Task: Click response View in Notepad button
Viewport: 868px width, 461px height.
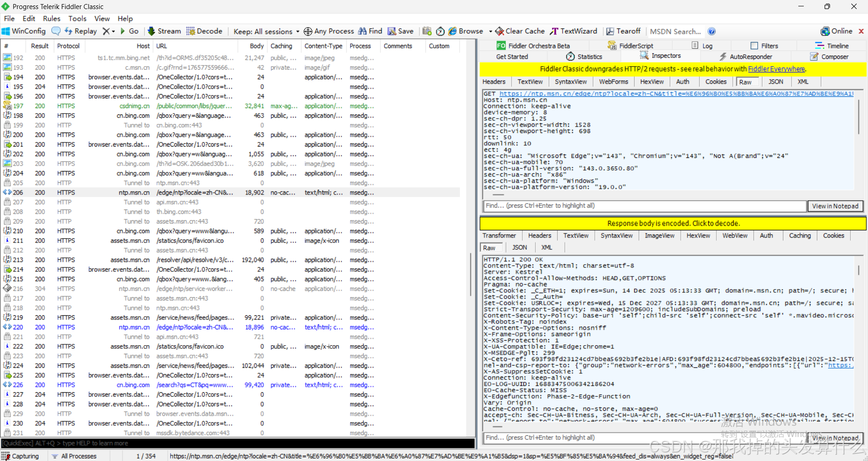Action: pyautogui.click(x=835, y=438)
